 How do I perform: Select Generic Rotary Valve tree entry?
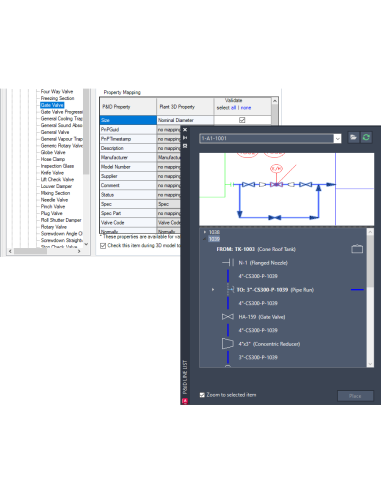tap(62, 146)
